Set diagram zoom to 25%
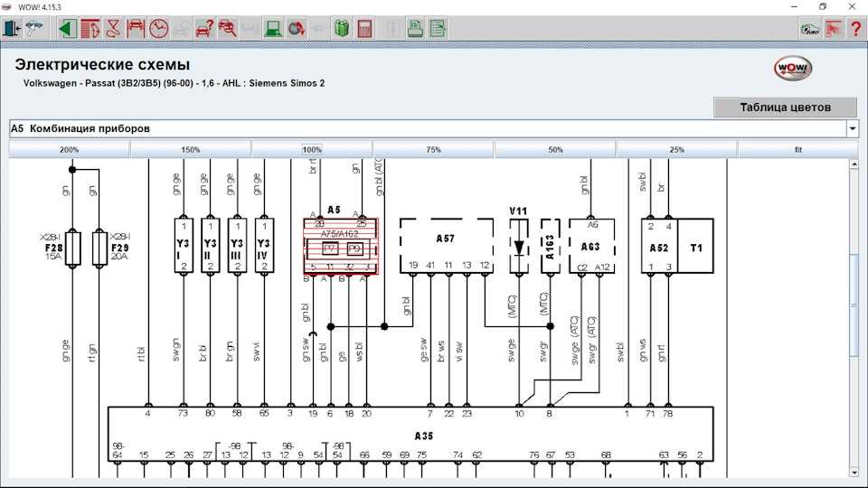Screen dimensions: 868x488 [x=676, y=149]
